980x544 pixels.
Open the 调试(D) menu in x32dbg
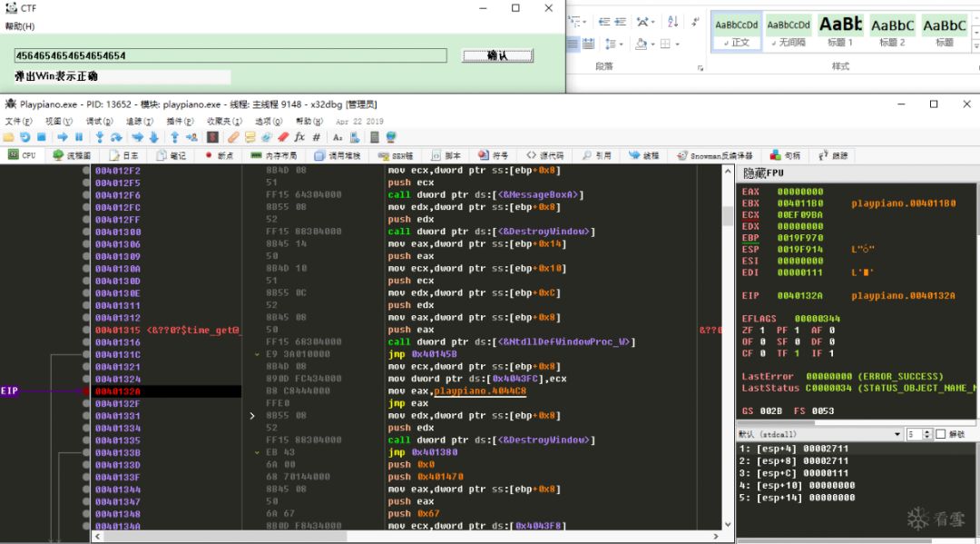pos(99,121)
